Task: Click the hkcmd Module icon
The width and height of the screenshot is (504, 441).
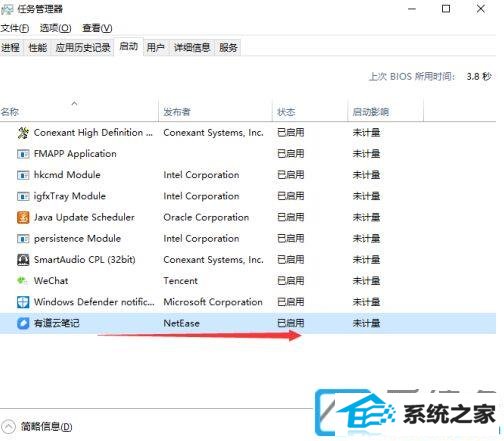Action: [23, 175]
